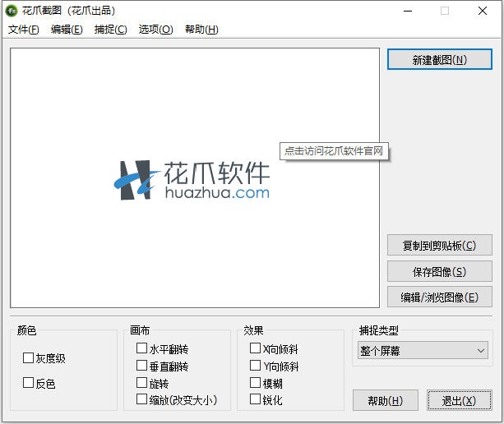504x424 pixels.
Task: Click the 花爪截图 app icon in title bar
Action: pyautogui.click(x=12, y=11)
